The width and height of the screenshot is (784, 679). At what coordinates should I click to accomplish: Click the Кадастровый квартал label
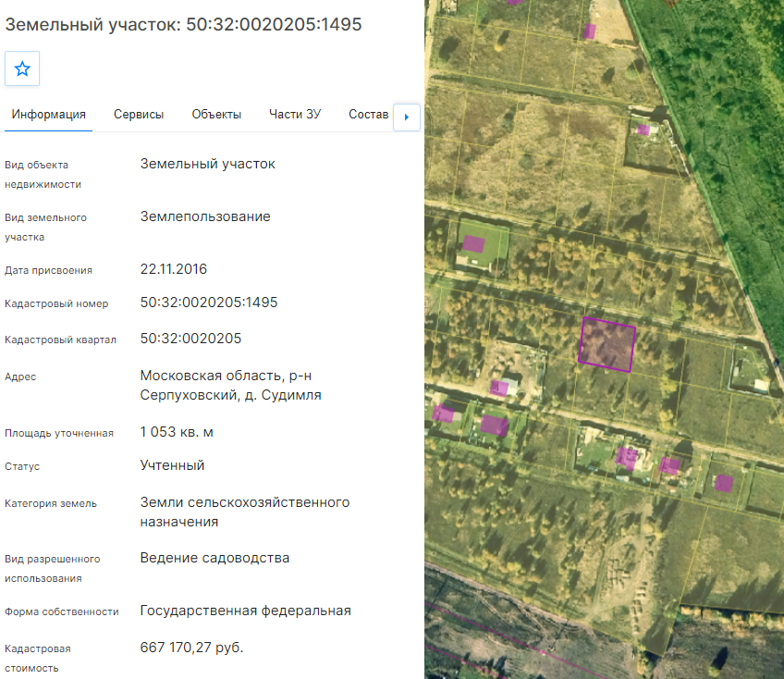(x=60, y=339)
